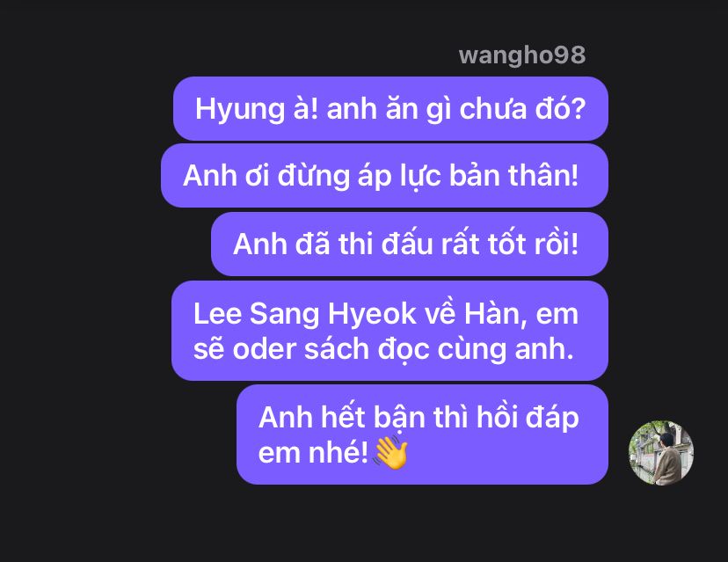Select the "Hyung à! anh ăn gì" message
The image size is (728, 562).
390,109
